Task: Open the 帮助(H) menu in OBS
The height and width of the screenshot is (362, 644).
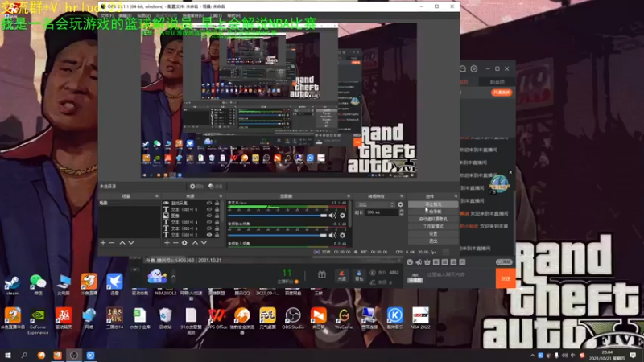Action: click(x=234, y=15)
